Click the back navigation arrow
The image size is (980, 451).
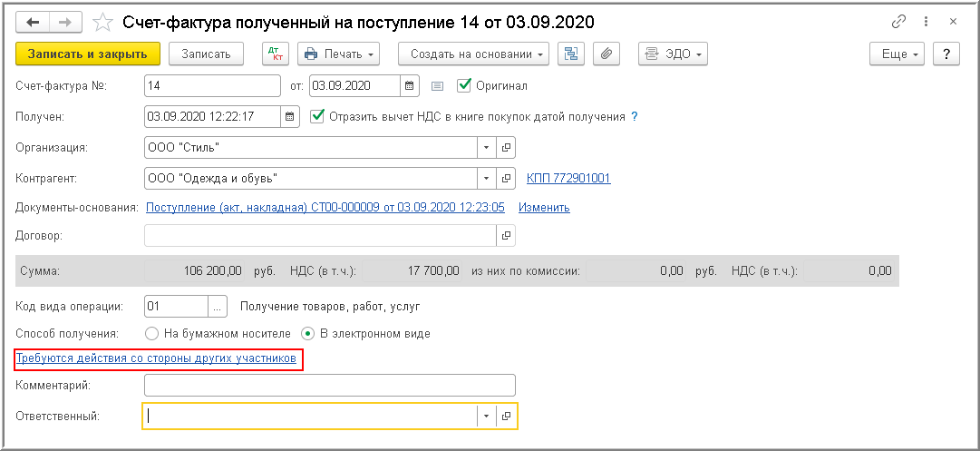[32, 21]
